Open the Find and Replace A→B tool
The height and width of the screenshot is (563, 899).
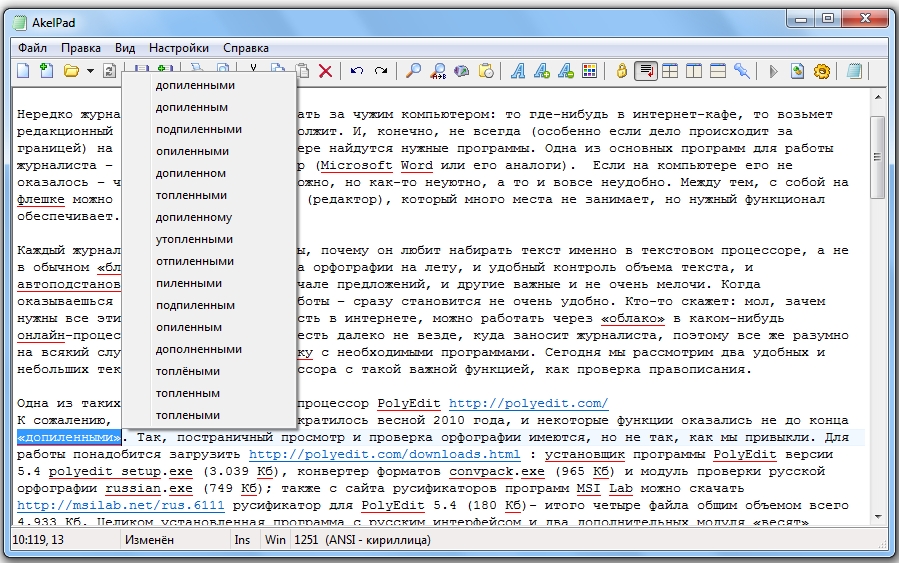click(438, 71)
